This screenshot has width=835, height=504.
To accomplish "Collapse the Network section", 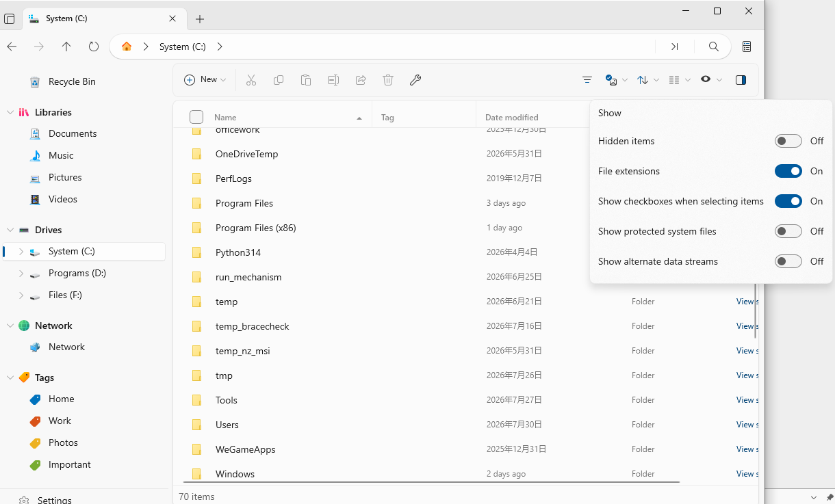I will pos(10,326).
